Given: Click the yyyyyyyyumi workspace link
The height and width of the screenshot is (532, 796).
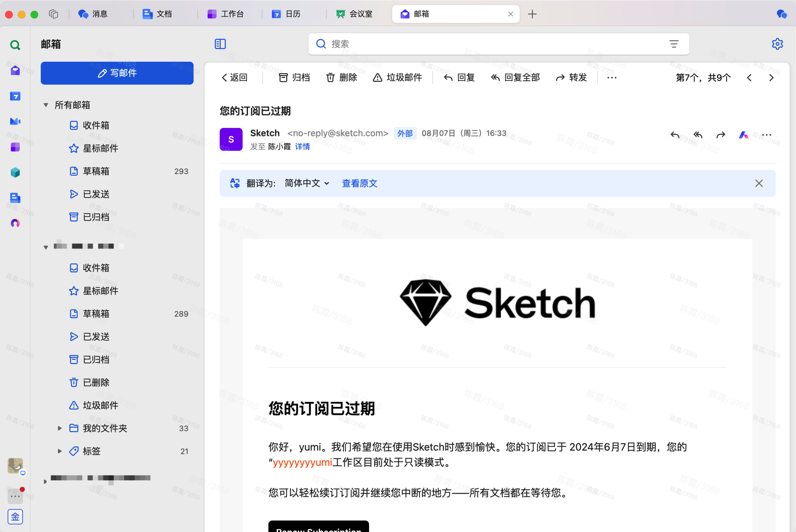Looking at the screenshot, I should point(302,462).
